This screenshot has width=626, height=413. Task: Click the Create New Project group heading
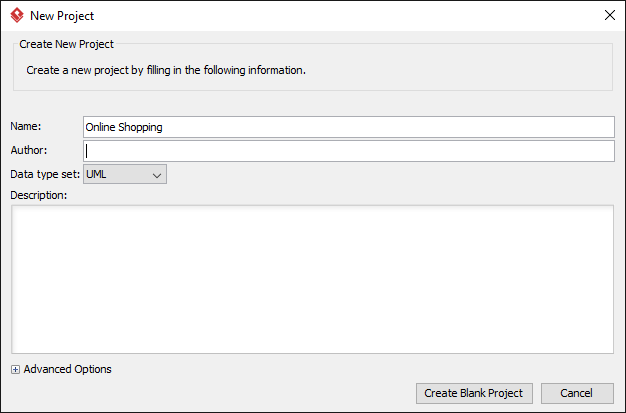[x=66, y=44]
